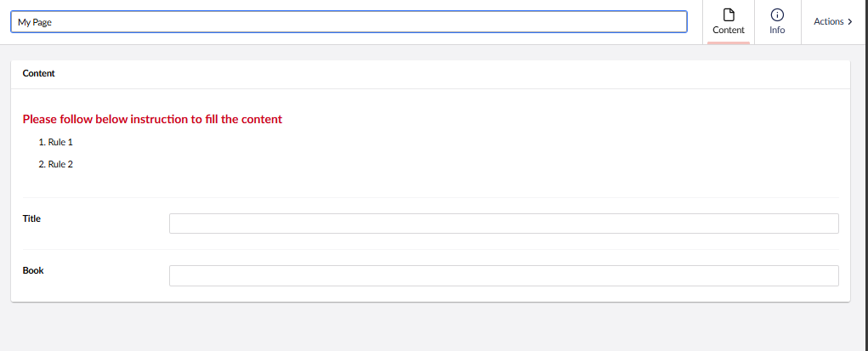Click the Info circle icon
This screenshot has height=351, width=868.
(x=777, y=14)
